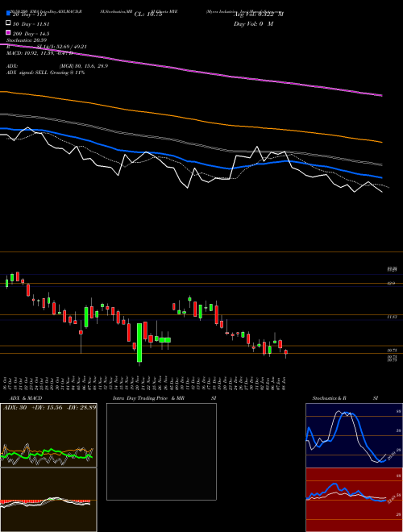Click the ADX indicator chart panel

click(x=48, y=435)
